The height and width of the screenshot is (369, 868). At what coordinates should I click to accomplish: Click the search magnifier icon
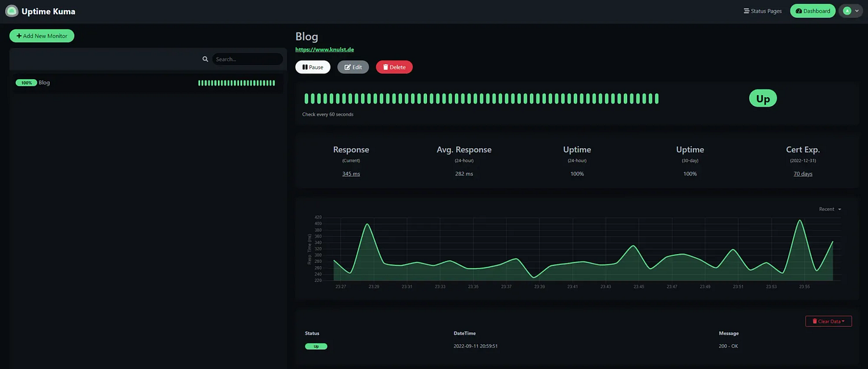click(205, 59)
